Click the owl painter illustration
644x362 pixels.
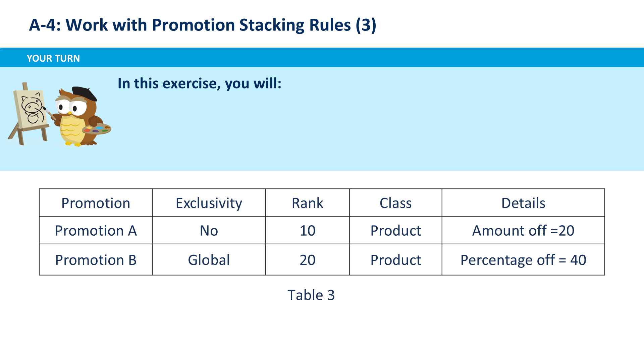[x=59, y=115]
